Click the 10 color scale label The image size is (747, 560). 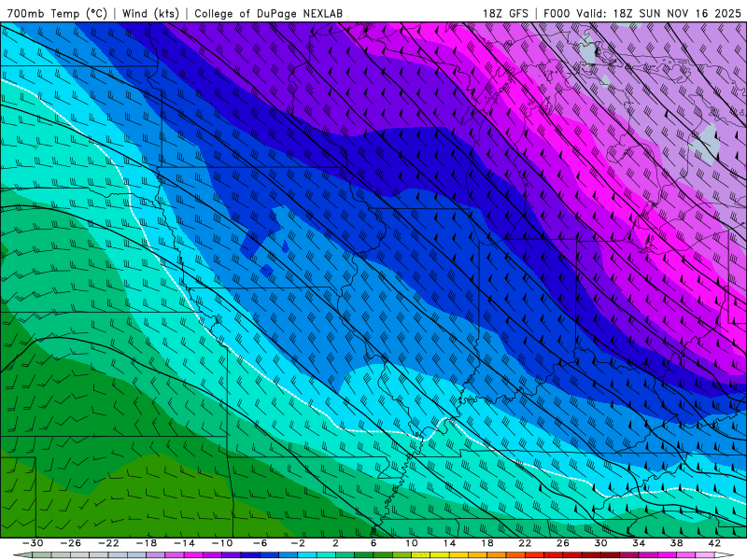click(x=412, y=543)
